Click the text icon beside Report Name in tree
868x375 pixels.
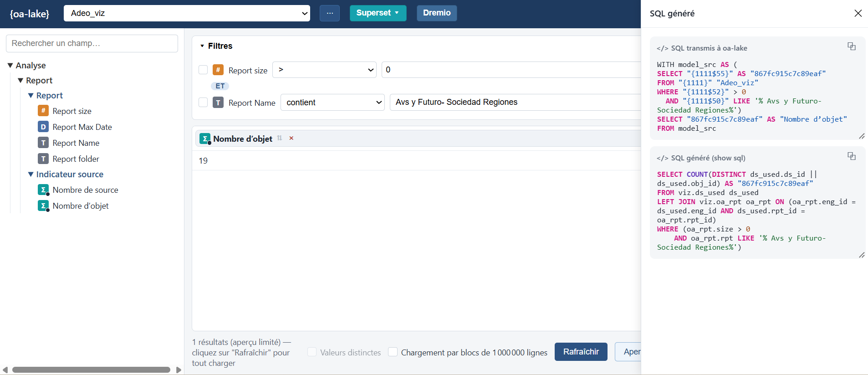point(43,143)
